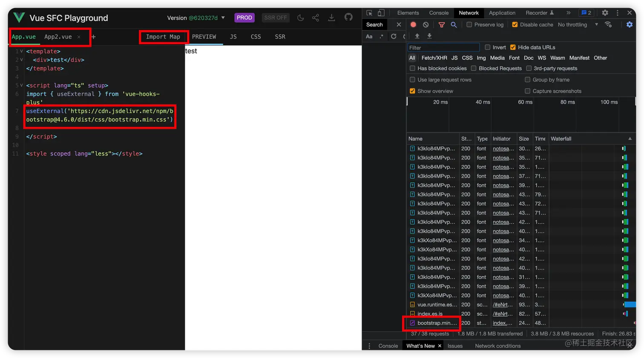
Task: Download project files icon
Action: pyautogui.click(x=331, y=17)
